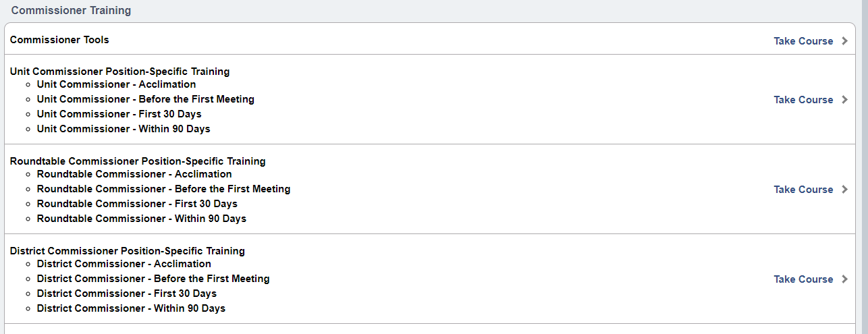
Task: Click the vertical scrollbar on the right
Action: click(863, 169)
